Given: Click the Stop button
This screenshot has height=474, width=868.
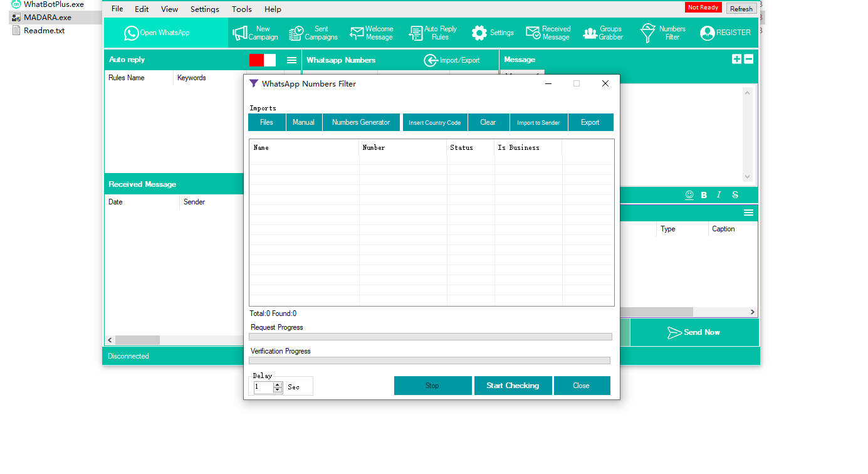Looking at the screenshot, I should (x=432, y=386).
